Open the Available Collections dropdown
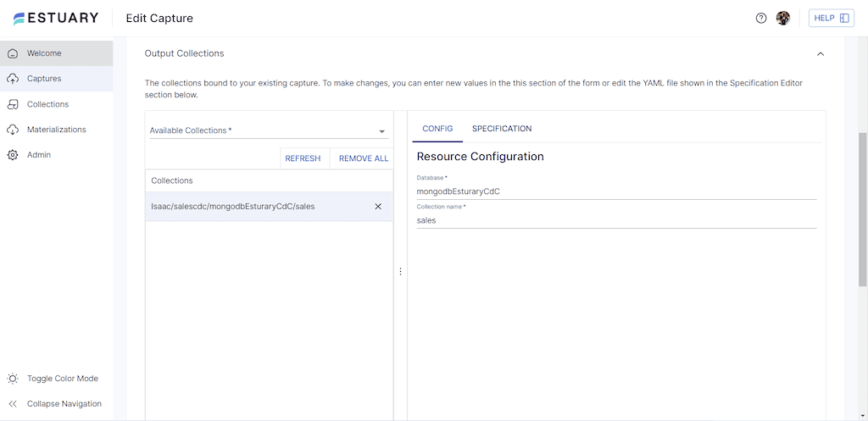 [x=269, y=130]
